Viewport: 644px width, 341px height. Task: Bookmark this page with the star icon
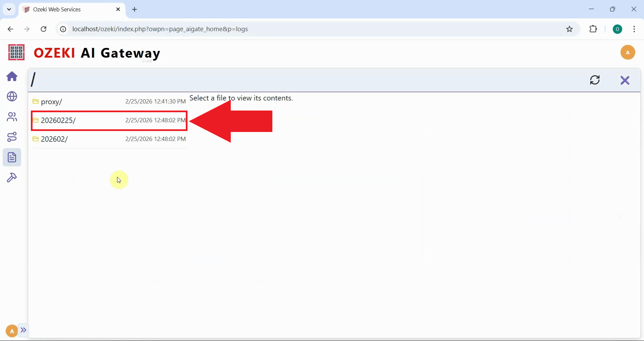point(569,29)
